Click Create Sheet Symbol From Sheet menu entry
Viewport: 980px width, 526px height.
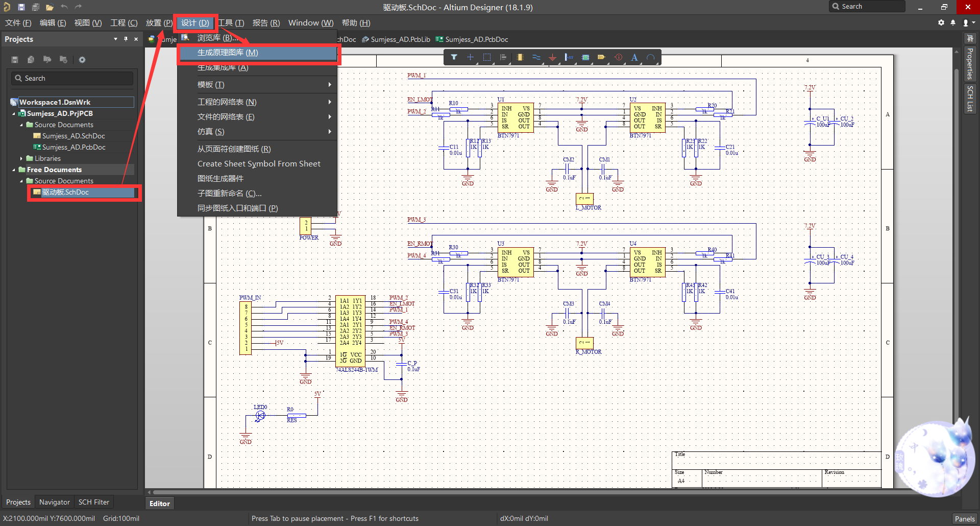point(259,163)
